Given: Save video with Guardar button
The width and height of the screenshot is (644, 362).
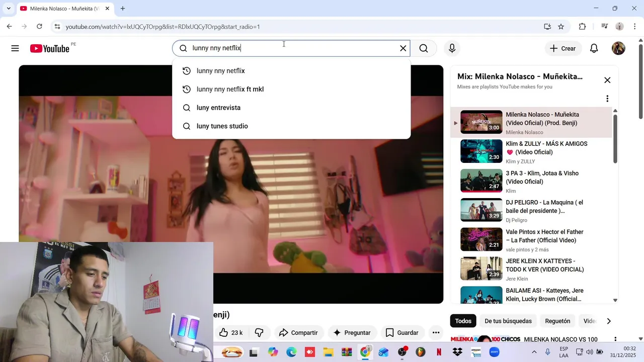Looking at the screenshot, I should tap(402, 333).
